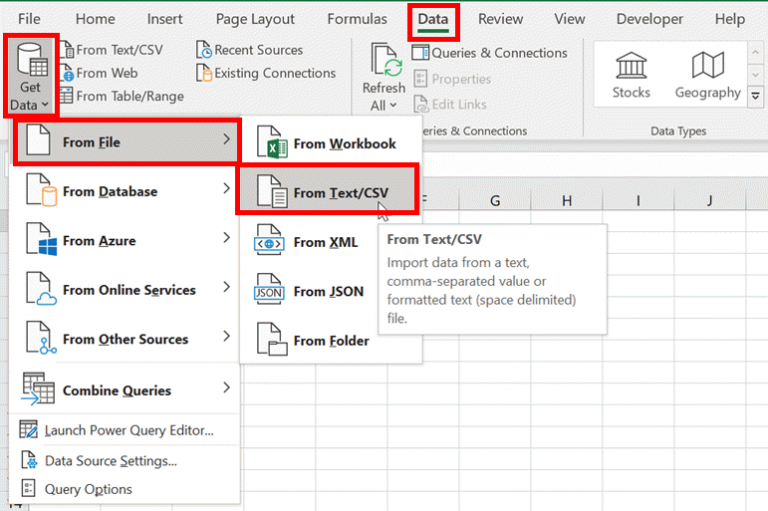768x511 pixels.
Task: Click the From Other Sources chevron
Action: tap(226, 336)
